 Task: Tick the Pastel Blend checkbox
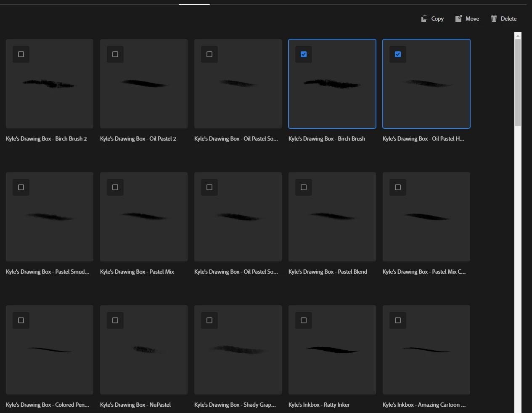point(304,187)
